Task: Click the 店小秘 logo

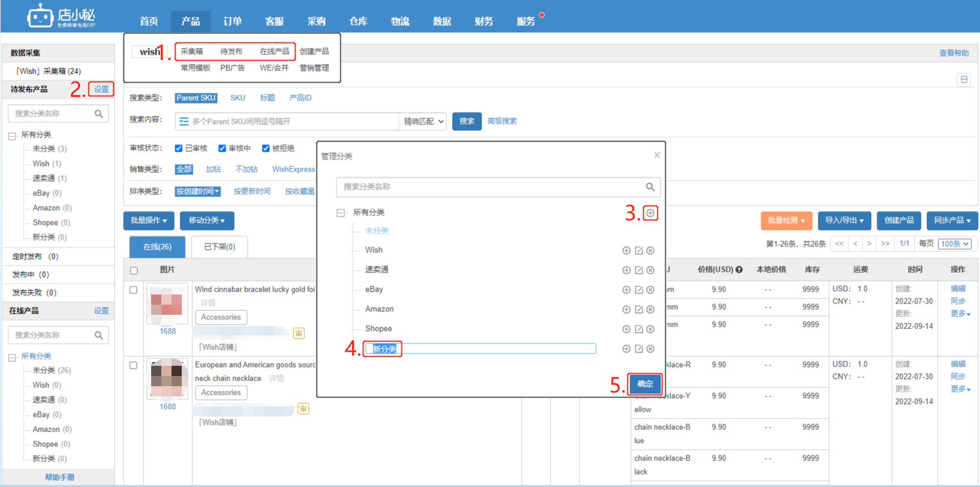Action: tap(61, 16)
